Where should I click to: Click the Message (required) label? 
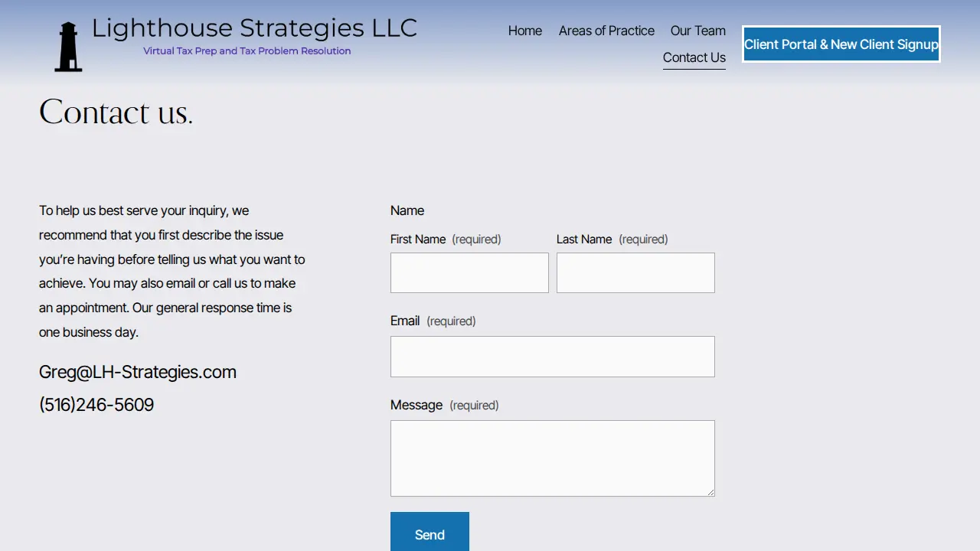(x=445, y=406)
